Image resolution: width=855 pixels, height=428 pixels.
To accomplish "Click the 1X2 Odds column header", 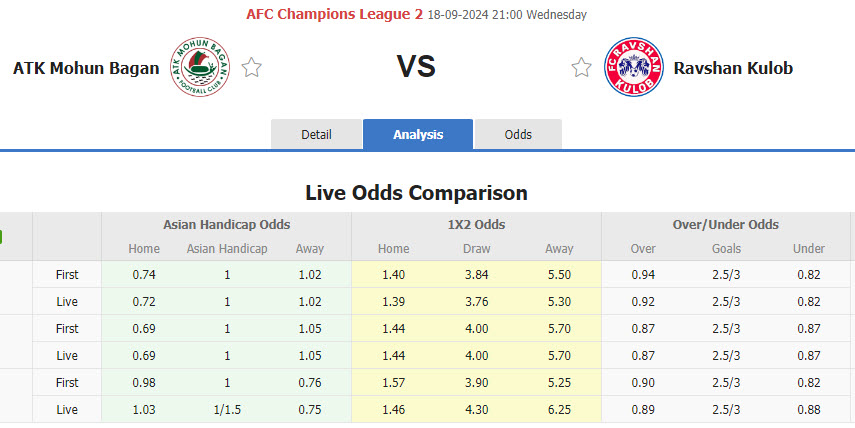I will point(476,225).
